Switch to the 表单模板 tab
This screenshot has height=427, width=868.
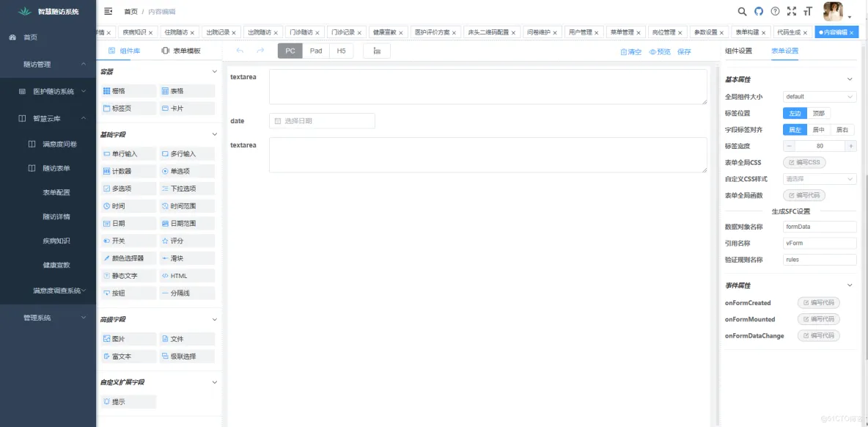click(181, 51)
